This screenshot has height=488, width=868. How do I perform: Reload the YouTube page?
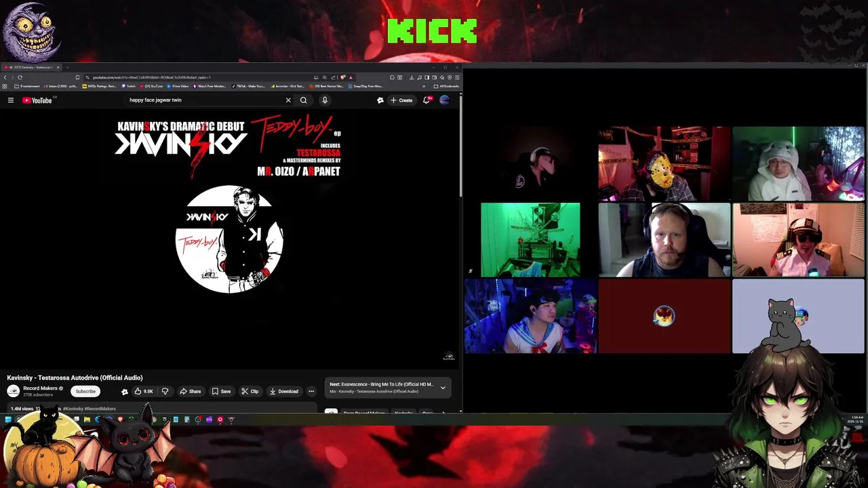tap(20, 77)
